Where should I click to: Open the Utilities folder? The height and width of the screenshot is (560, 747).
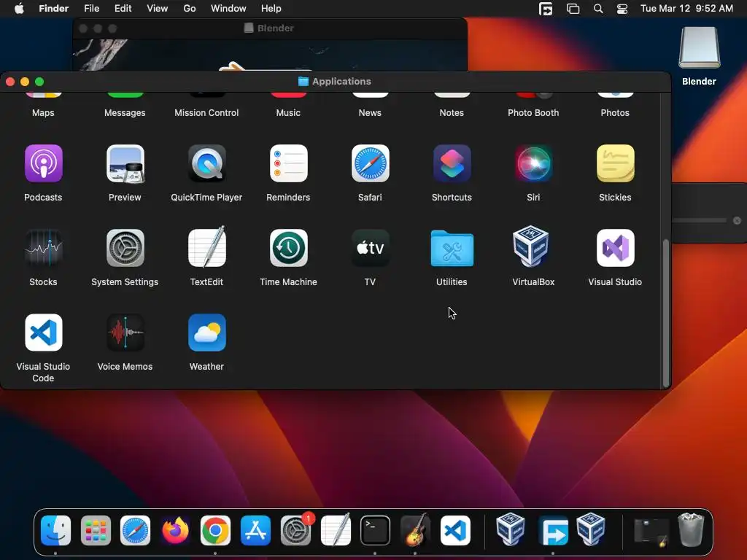click(452, 248)
